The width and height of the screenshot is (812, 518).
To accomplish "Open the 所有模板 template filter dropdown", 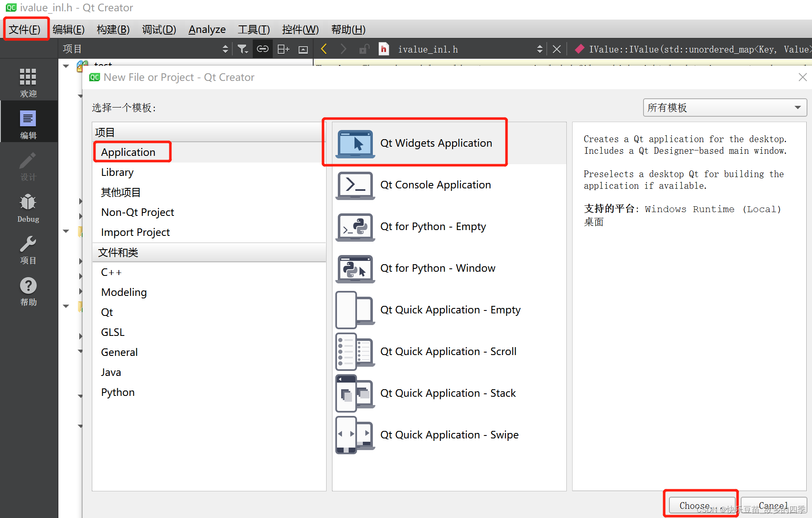I will pyautogui.click(x=725, y=108).
